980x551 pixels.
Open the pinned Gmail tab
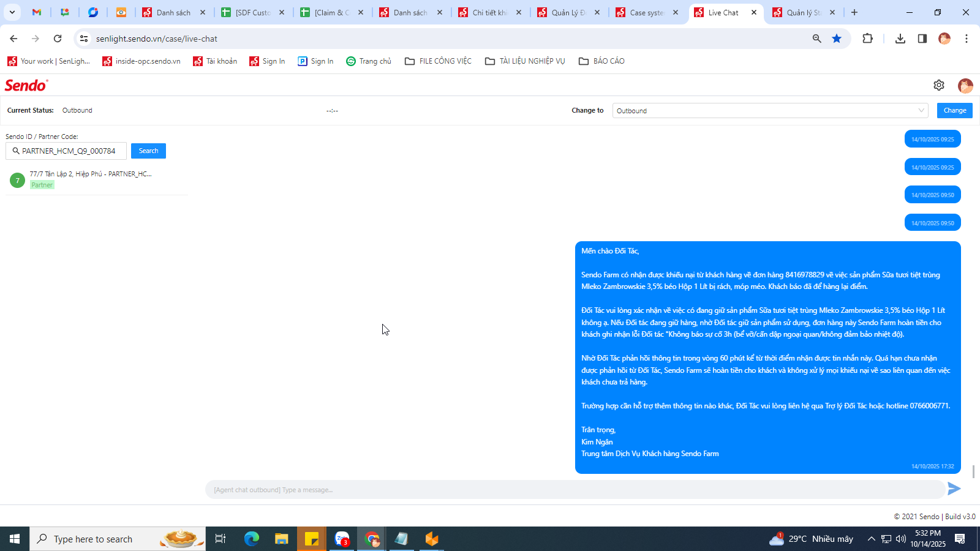pos(37,12)
